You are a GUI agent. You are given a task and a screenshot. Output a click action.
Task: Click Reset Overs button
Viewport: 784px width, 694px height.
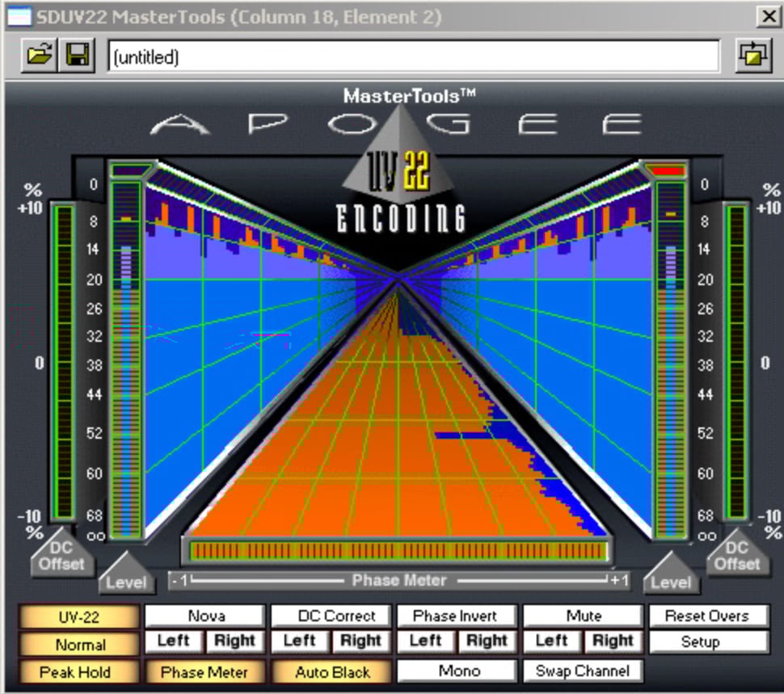[709, 616]
